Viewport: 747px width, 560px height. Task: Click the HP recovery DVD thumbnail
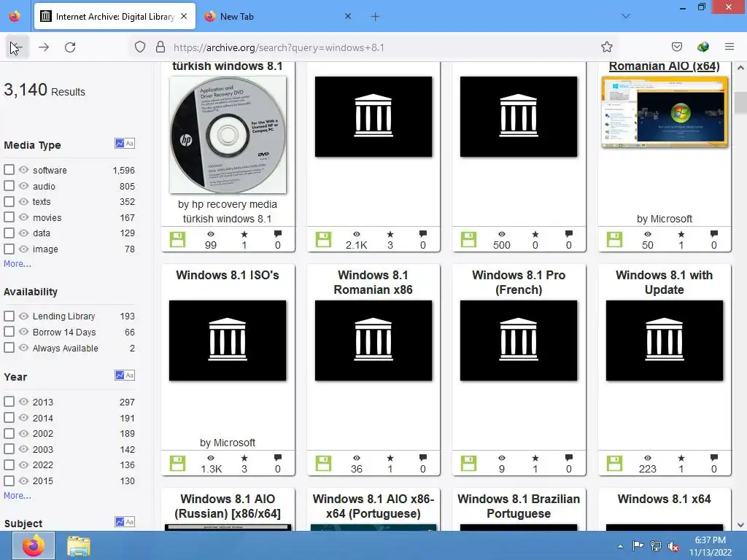click(228, 135)
